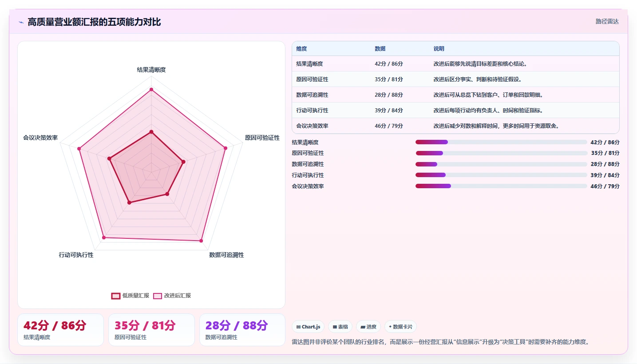Click the 改进后汇报 data point on 会议决策效率 axis

coord(79,149)
